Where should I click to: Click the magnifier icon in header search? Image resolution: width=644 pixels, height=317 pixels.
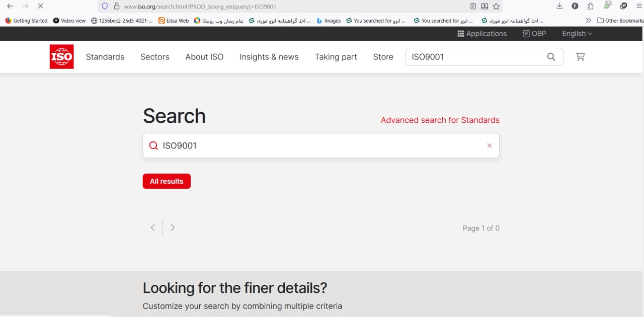click(x=551, y=57)
